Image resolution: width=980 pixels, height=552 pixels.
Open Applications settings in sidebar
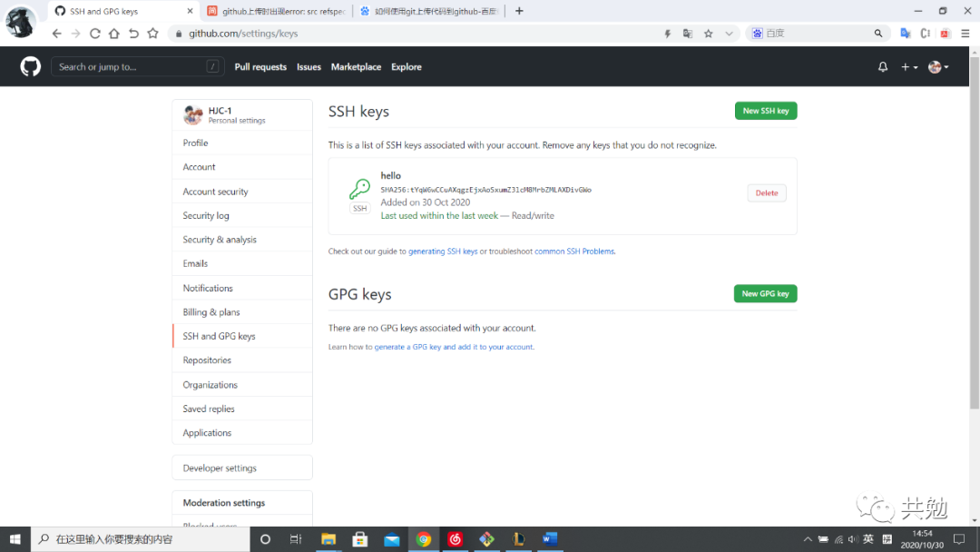pos(242,432)
